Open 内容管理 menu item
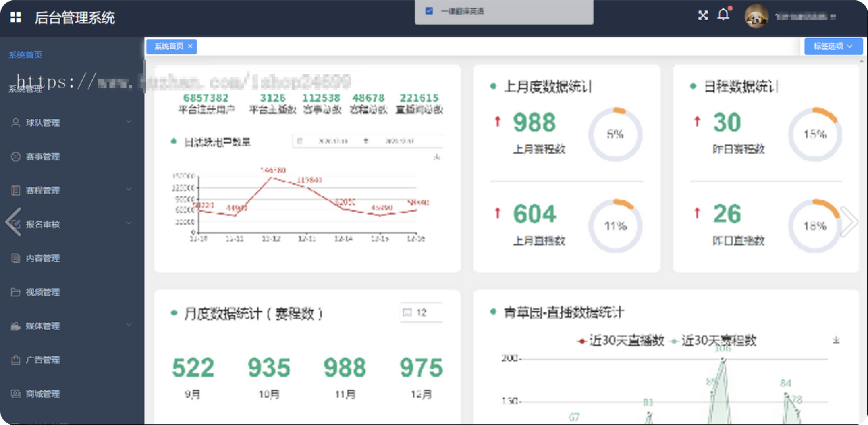 43,258
